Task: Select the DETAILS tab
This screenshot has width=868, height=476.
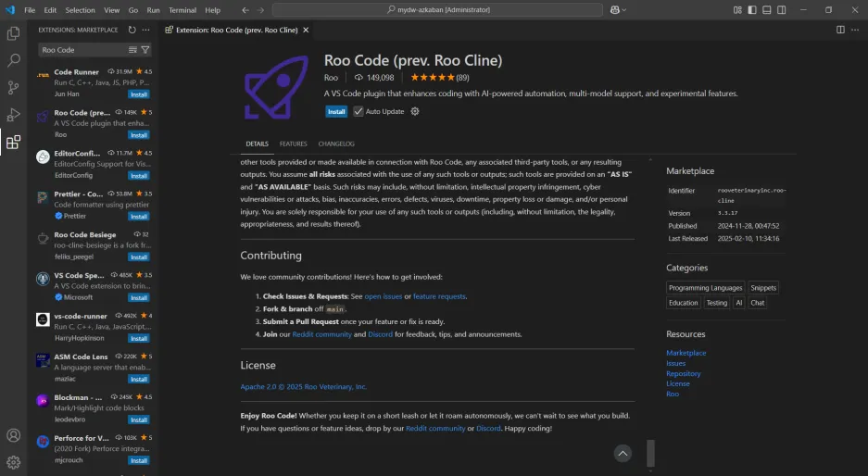Action: click(257, 144)
